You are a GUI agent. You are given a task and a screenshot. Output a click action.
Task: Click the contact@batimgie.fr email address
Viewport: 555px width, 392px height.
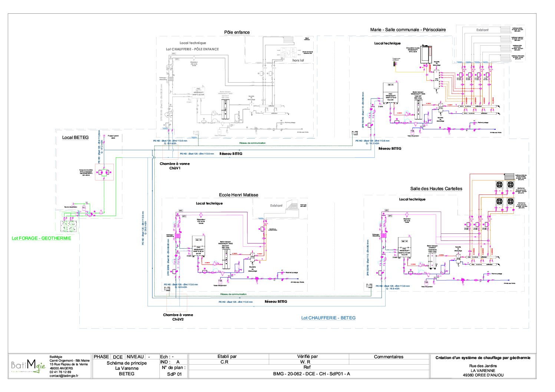(x=64, y=376)
